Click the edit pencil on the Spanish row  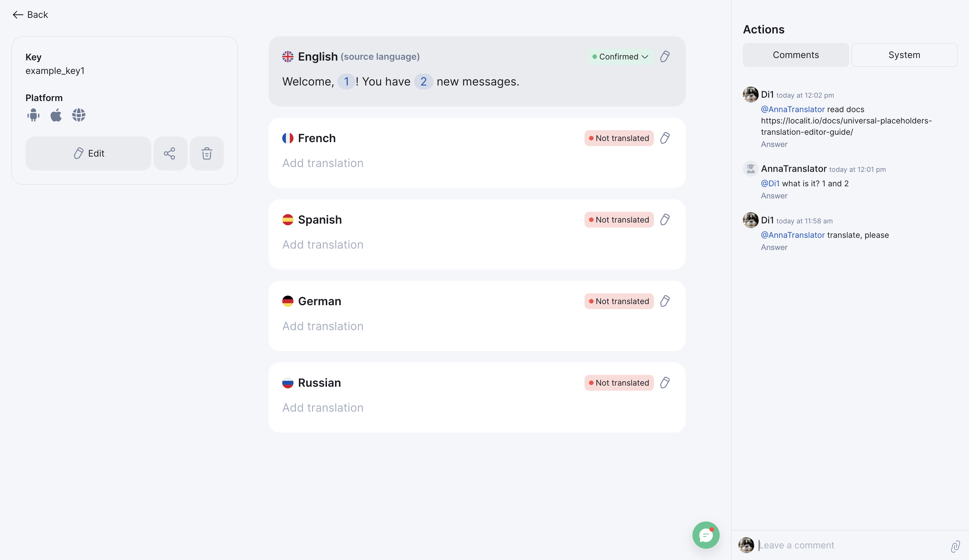pyautogui.click(x=665, y=219)
